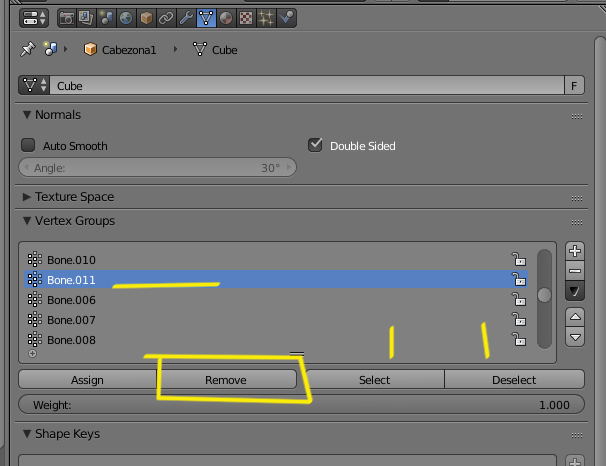This screenshot has height=466, width=606.
Task: Toggle the fake user F button
Action: point(574,85)
